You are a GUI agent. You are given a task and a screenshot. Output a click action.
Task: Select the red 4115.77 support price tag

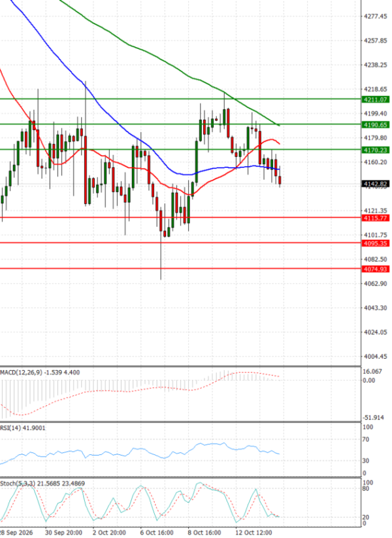click(376, 218)
